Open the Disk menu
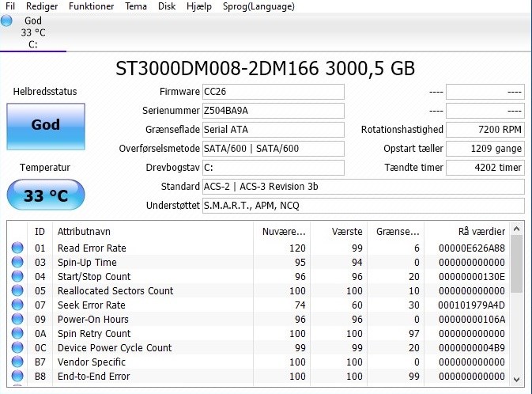Image resolution: width=532 pixels, height=394 pixels. click(x=167, y=6)
